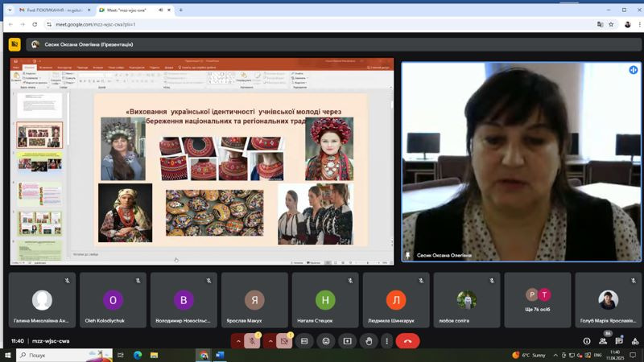
Task: Click the main video of Сесик Оксана
Action: coord(521,162)
